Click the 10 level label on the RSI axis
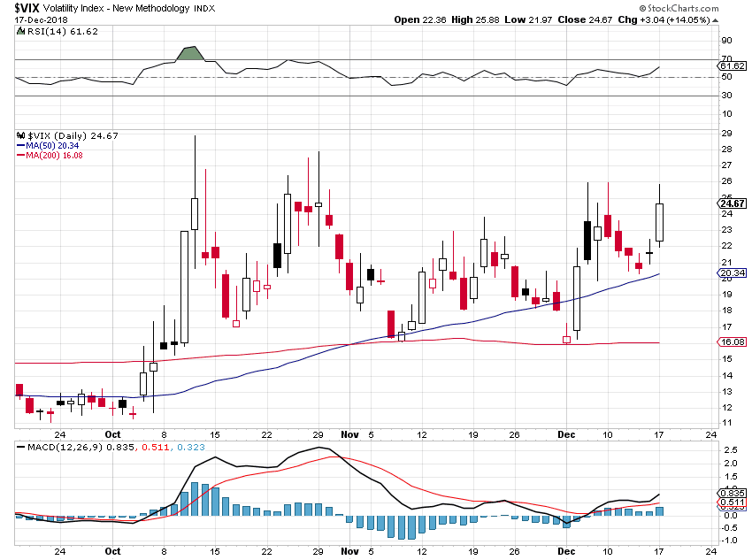752x560 pixels. coord(726,113)
